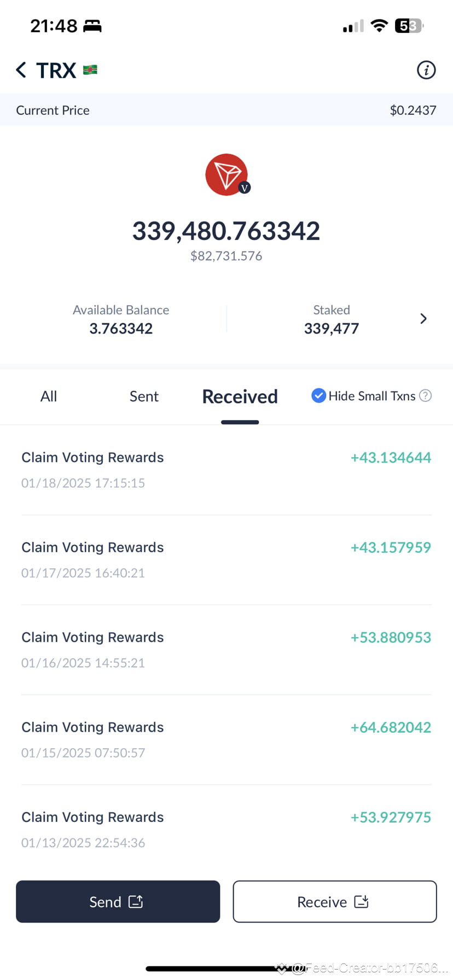This screenshot has height=980, width=453.
Task: Tap the back arrow next to TRX
Action: tap(21, 70)
